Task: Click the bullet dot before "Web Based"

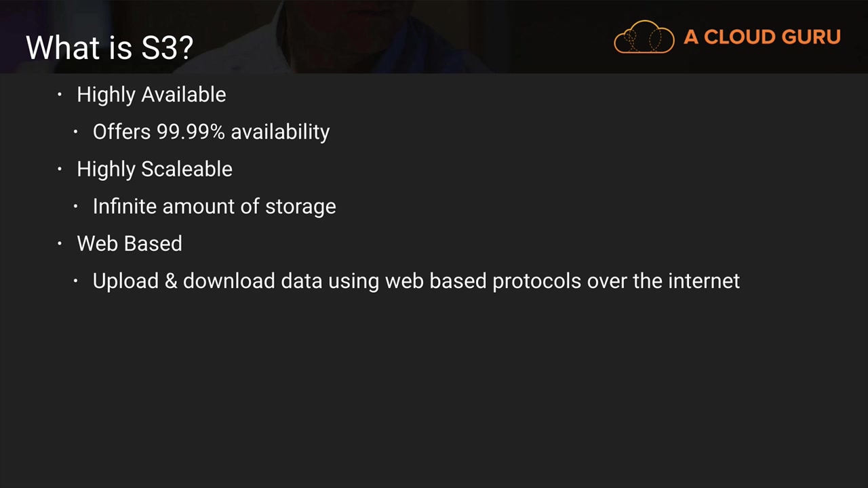Action: (x=60, y=243)
